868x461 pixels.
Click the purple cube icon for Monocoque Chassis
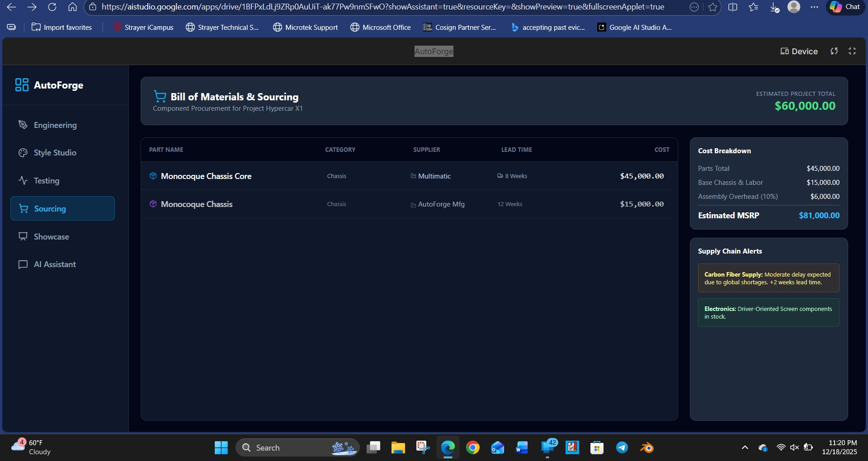[153, 204]
